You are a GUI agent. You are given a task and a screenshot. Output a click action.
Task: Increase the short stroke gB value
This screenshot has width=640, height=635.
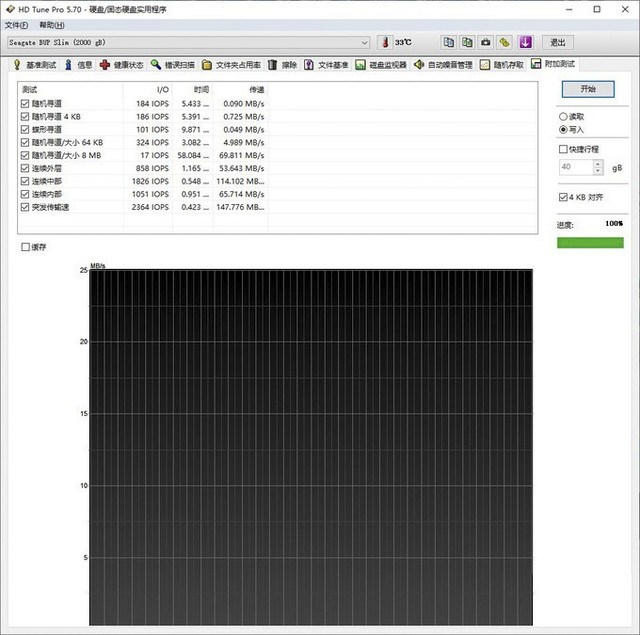[x=598, y=163]
